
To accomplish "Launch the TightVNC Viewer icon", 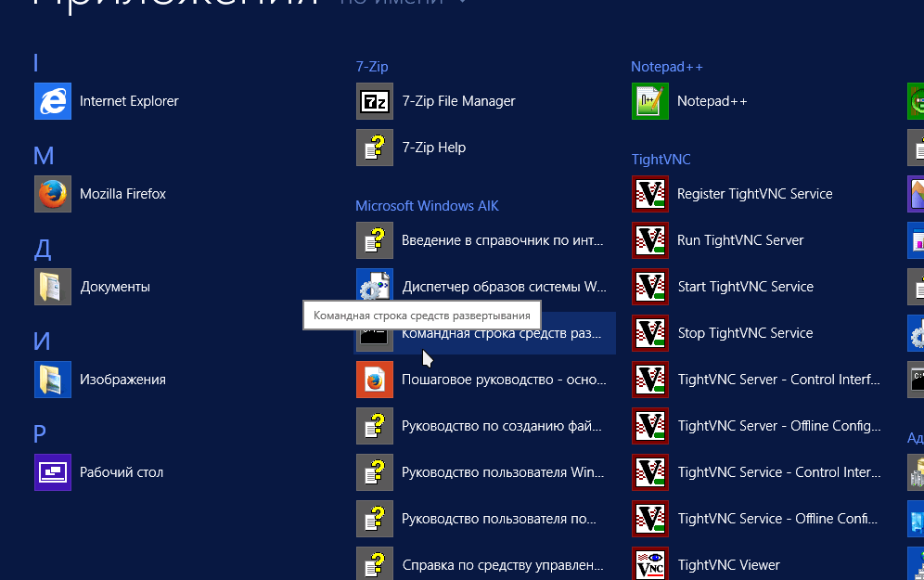I will (650, 563).
